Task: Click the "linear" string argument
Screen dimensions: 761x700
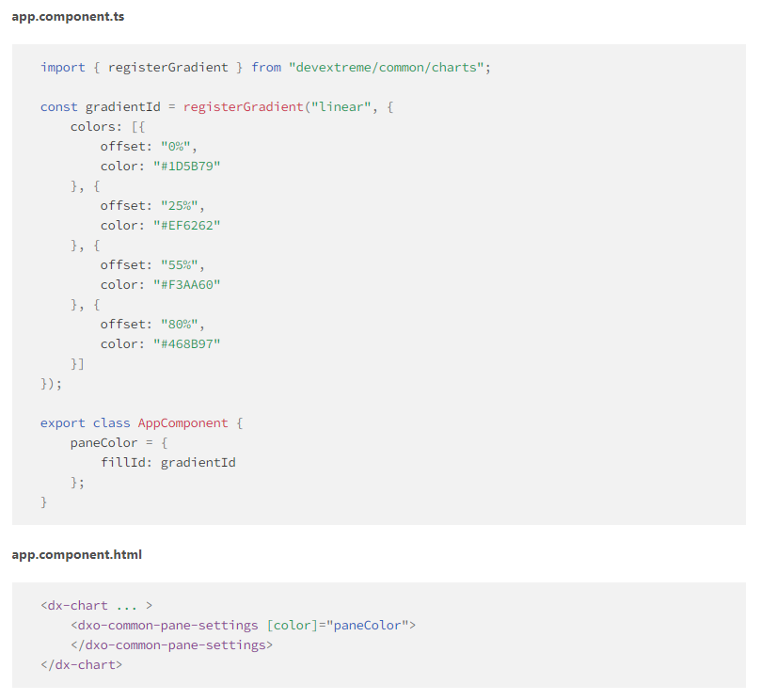Action: pyautogui.click(x=341, y=107)
